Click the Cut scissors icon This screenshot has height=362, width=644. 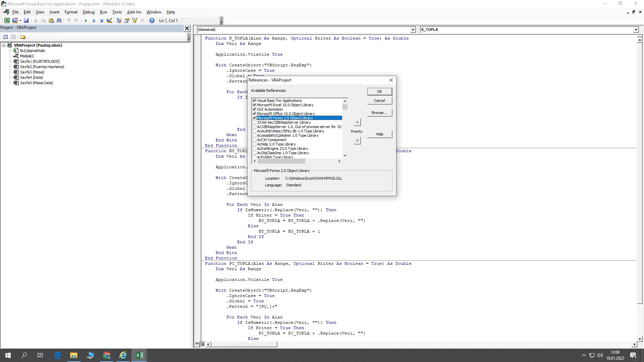[36, 20]
